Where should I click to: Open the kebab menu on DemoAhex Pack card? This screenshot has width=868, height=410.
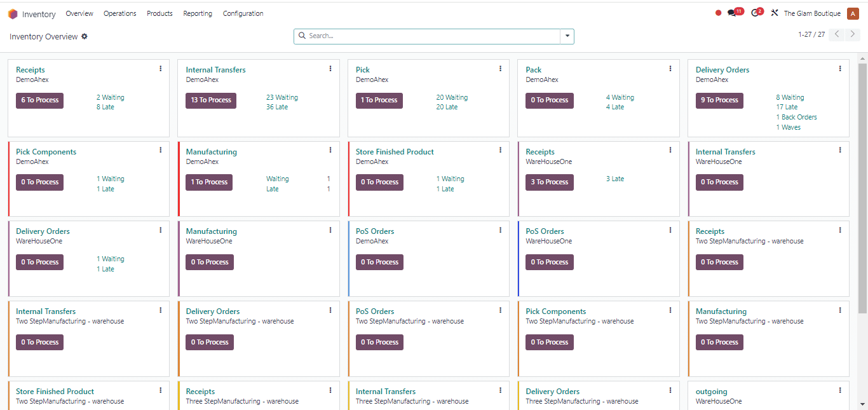point(670,69)
